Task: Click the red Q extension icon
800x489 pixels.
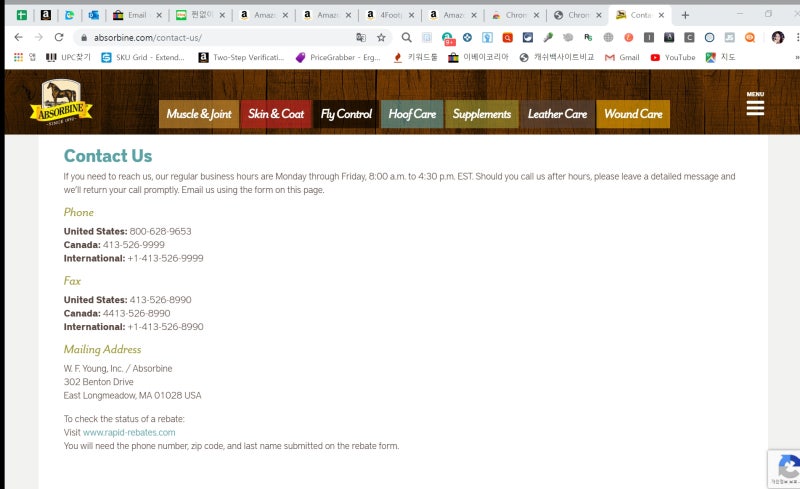Action: [x=508, y=37]
